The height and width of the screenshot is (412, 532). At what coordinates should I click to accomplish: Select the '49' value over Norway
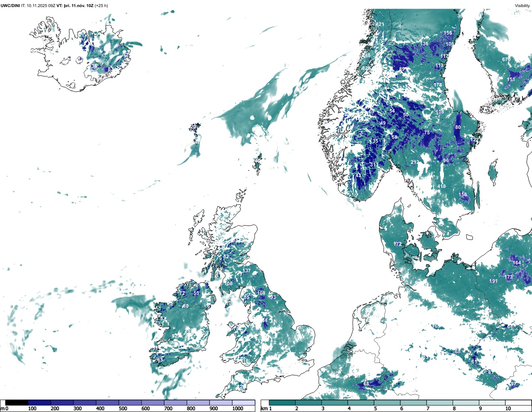point(383,123)
